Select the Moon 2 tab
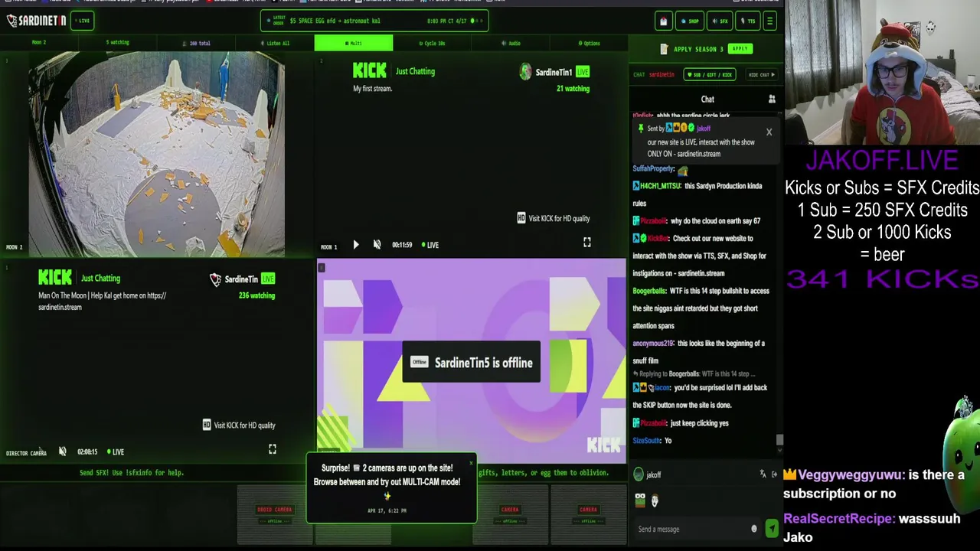The height and width of the screenshot is (551, 980). point(38,43)
